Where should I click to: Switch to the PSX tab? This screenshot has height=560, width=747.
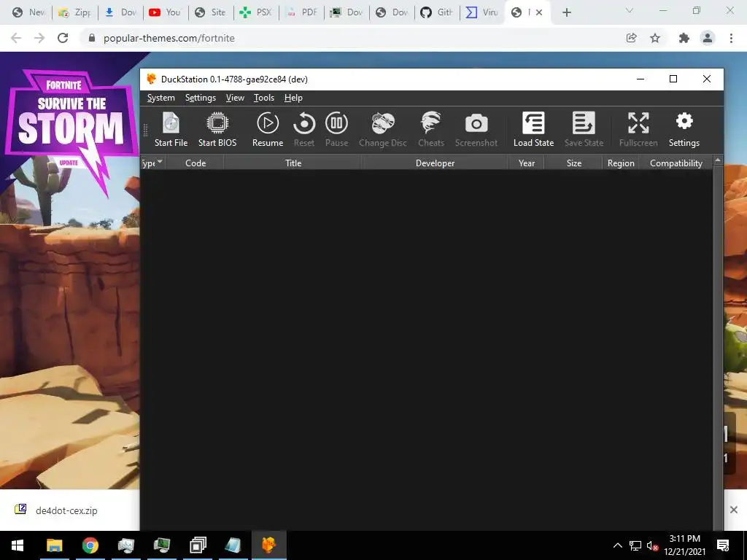(x=255, y=12)
